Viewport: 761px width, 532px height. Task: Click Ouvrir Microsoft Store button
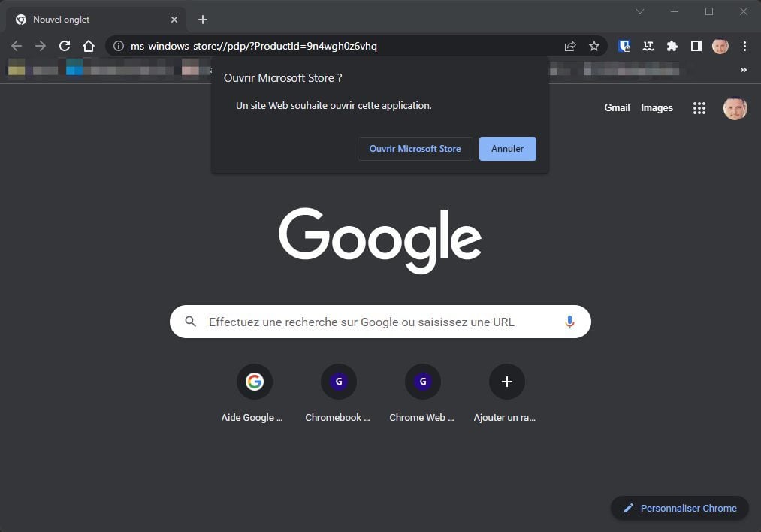tap(415, 149)
